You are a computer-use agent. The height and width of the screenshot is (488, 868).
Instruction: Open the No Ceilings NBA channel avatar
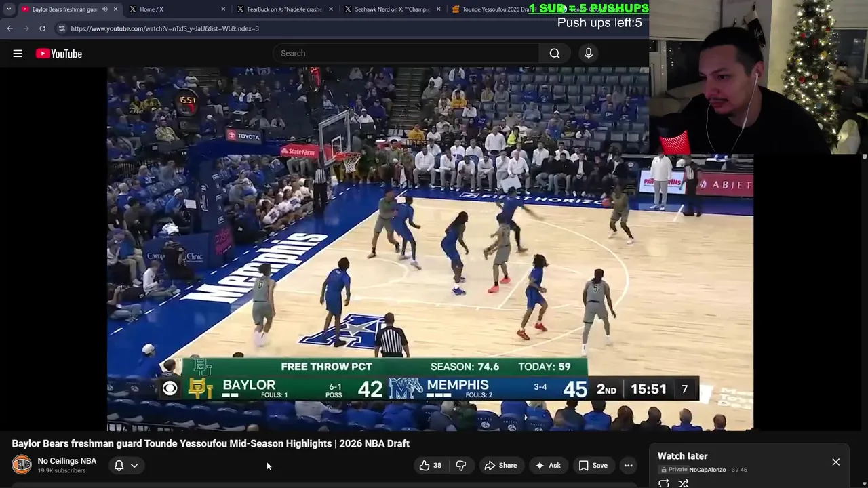pyautogui.click(x=22, y=465)
